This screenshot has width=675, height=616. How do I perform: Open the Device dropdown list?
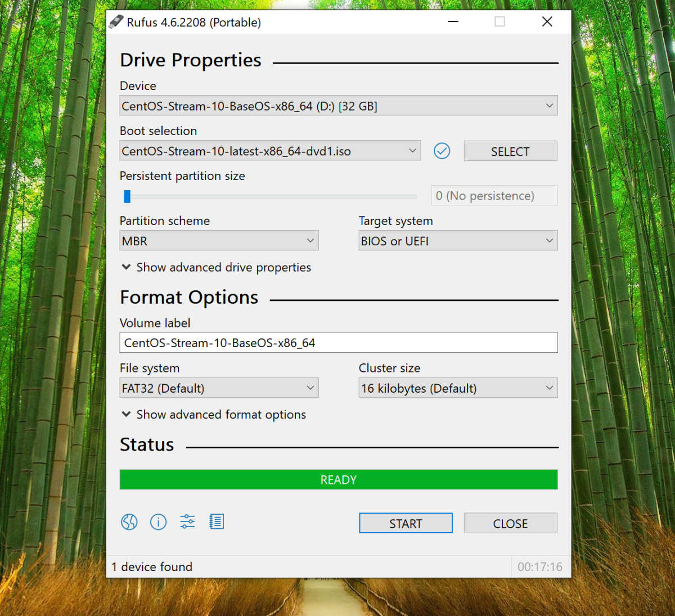tap(339, 106)
